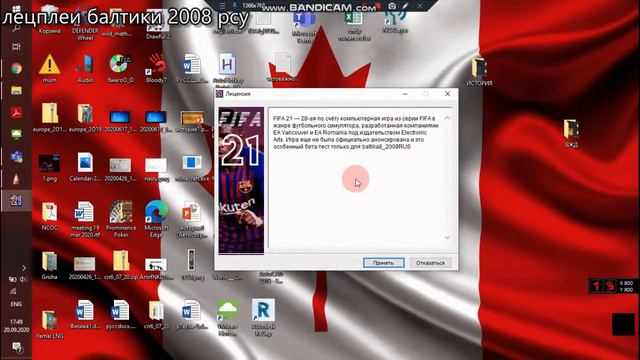Select the русcdocx Word document
The width and height of the screenshot is (640, 360).
(120, 315)
